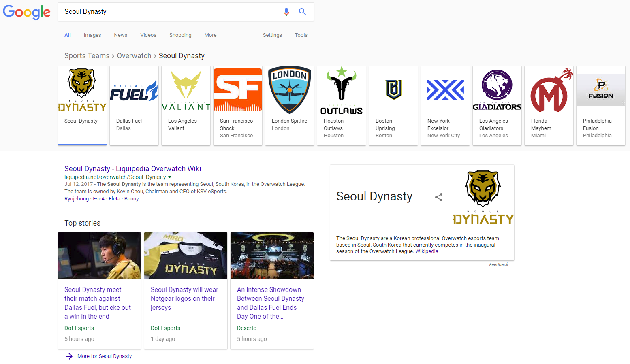The height and width of the screenshot is (364, 630).
Task: Pick the New York Excelsior logo
Action: click(x=445, y=90)
